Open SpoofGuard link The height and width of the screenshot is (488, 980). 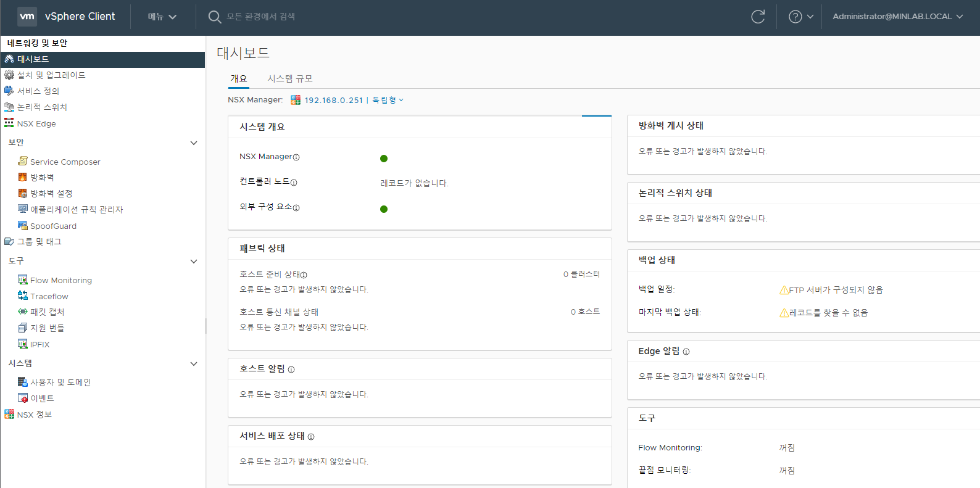click(54, 226)
